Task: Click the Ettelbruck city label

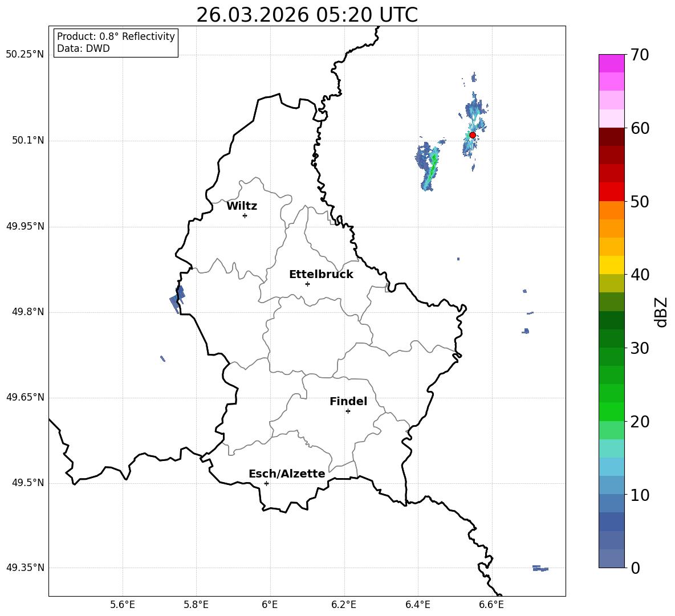Action: [x=321, y=275]
